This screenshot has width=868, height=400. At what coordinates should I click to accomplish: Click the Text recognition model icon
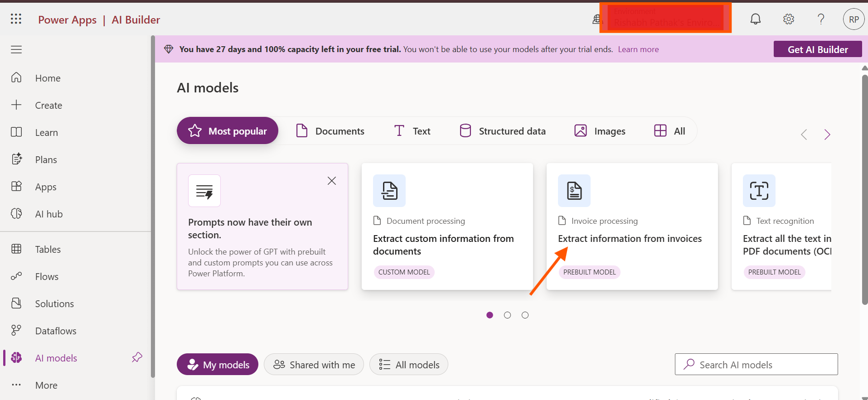(759, 191)
